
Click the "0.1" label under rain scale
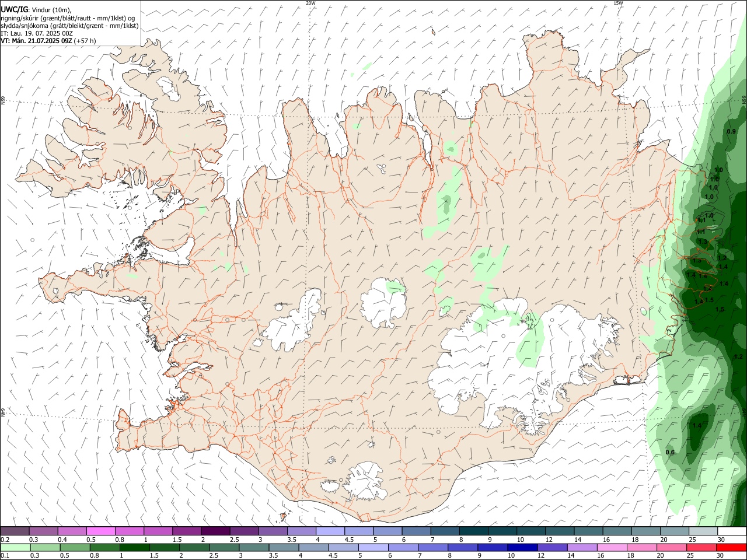(5, 555)
